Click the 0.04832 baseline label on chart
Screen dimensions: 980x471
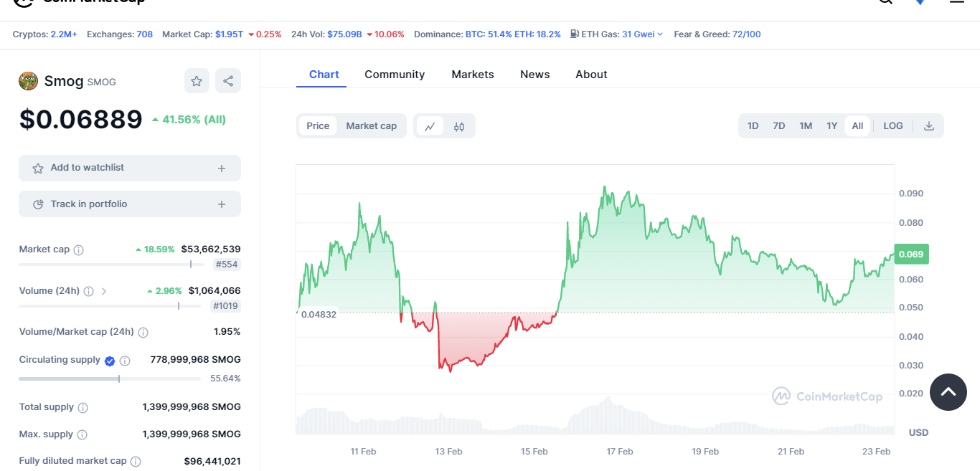coord(319,315)
